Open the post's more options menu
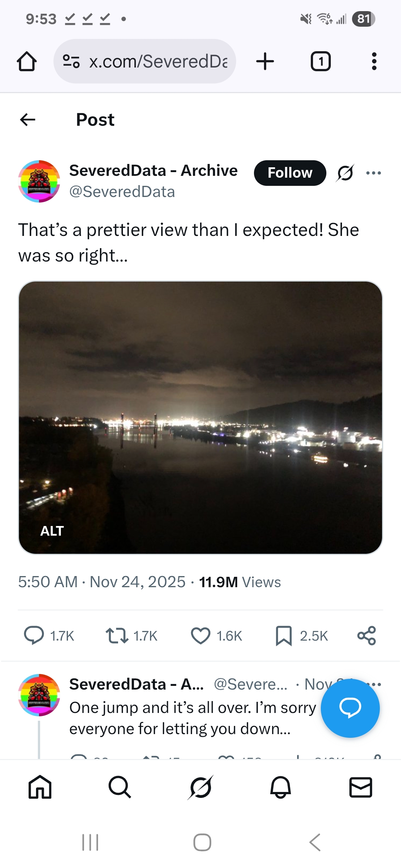The width and height of the screenshot is (401, 868). 373,173
